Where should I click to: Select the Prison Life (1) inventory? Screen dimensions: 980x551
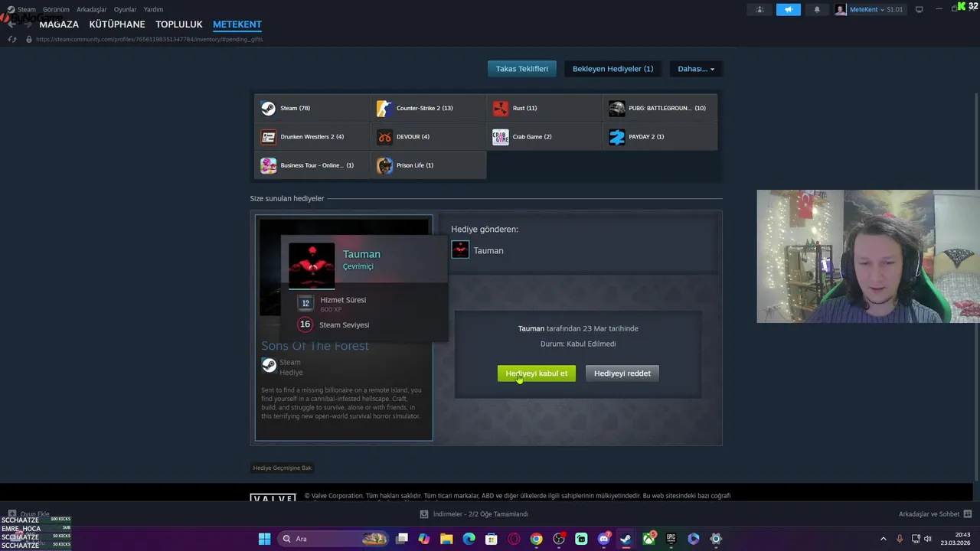[428, 165]
